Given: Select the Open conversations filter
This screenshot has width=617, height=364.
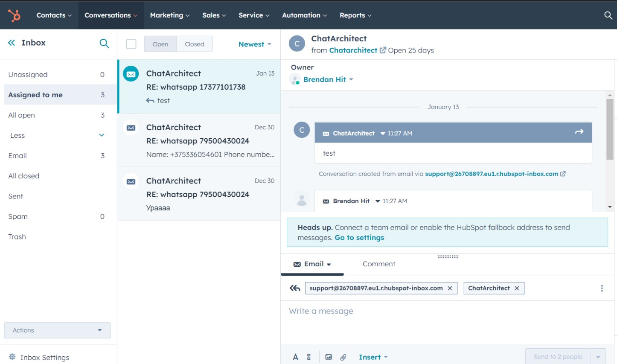Looking at the screenshot, I should (160, 44).
